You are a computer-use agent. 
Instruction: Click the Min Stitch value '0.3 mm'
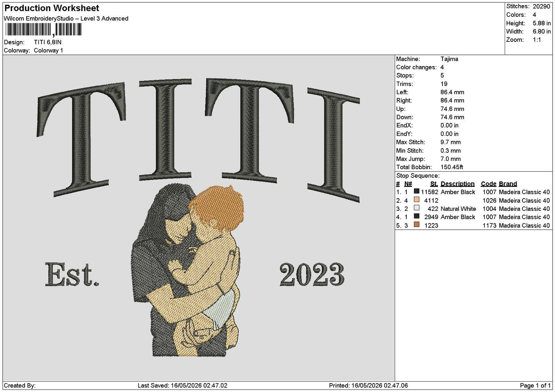coord(451,151)
